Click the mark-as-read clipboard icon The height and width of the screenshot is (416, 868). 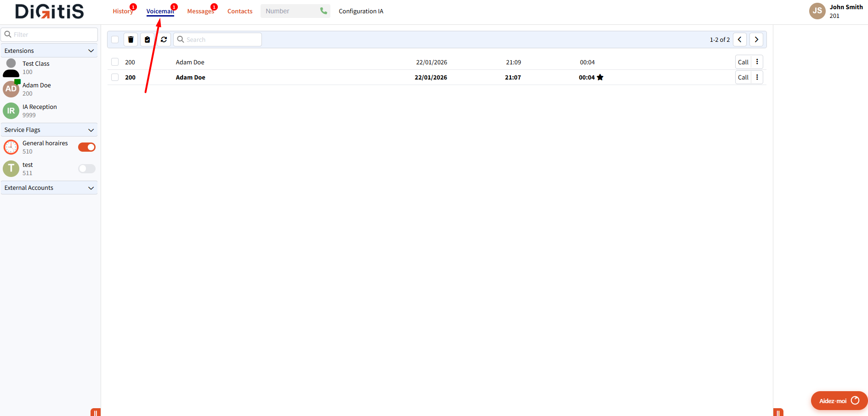(147, 39)
